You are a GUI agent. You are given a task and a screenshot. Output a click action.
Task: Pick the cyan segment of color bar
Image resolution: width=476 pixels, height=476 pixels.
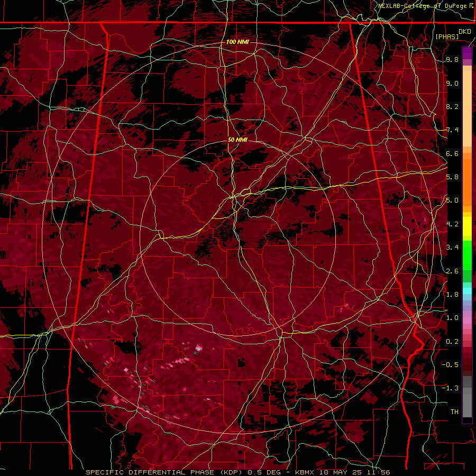tap(467, 291)
